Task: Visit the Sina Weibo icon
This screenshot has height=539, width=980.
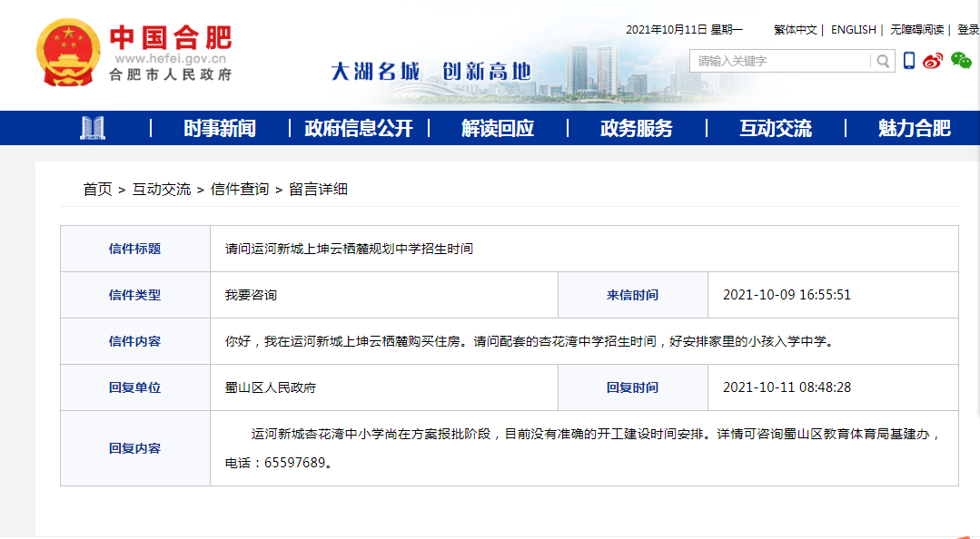Action: click(x=932, y=61)
